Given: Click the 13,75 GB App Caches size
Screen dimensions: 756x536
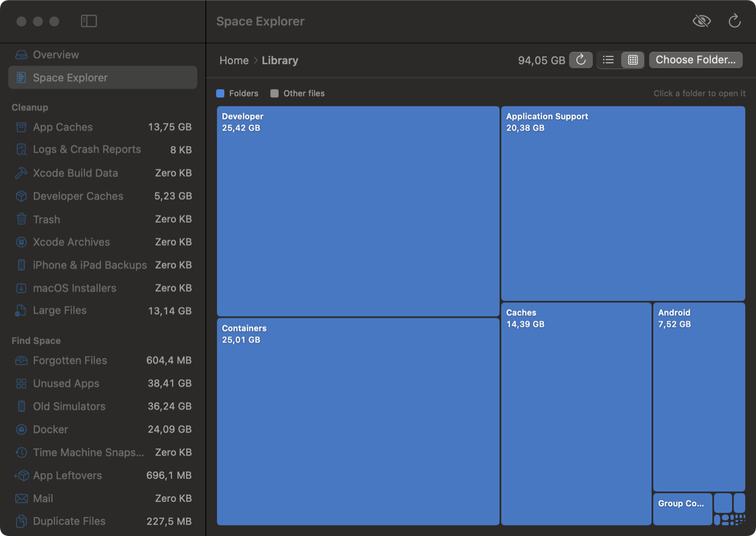Looking at the screenshot, I should pyautogui.click(x=170, y=127).
